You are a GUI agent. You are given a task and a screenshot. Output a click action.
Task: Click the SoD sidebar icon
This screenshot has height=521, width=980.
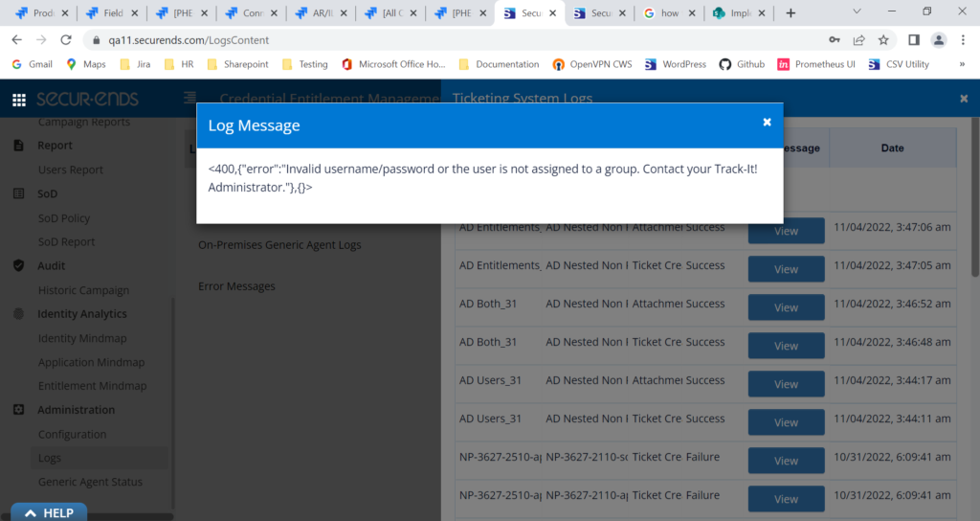click(19, 193)
